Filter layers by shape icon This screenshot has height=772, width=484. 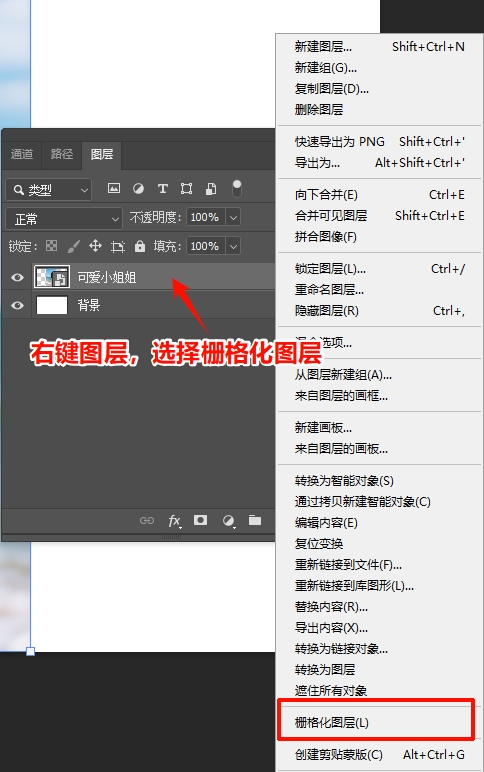[x=186, y=188]
